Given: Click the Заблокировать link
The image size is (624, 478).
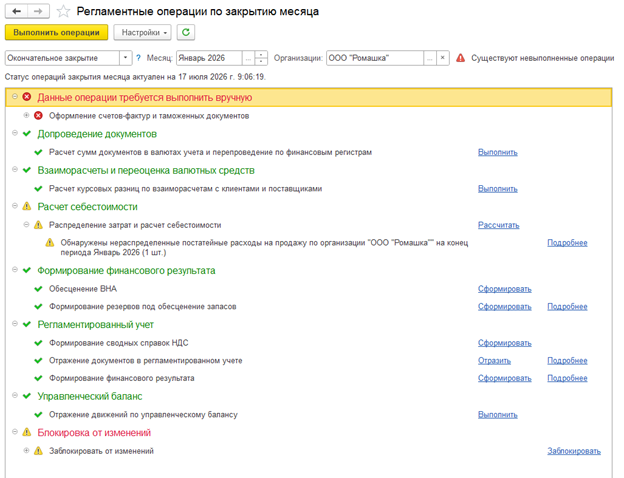Looking at the screenshot, I should point(574,451).
